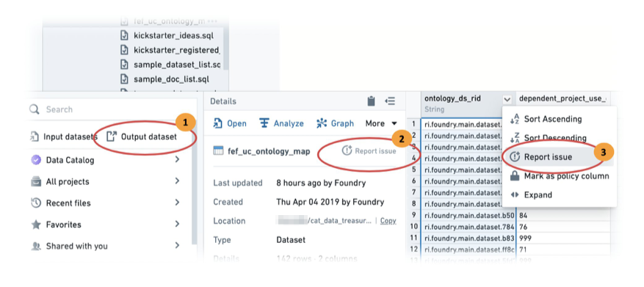Click the cell with value 71

coord(562,250)
